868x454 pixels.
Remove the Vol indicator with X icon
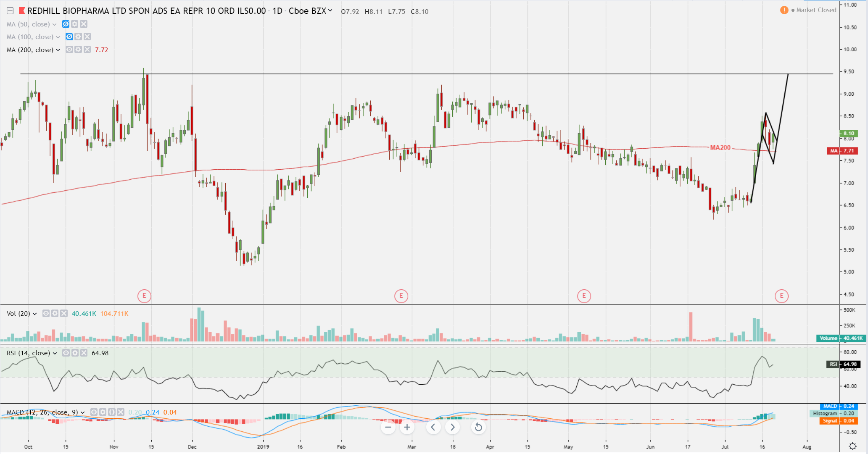click(x=64, y=313)
